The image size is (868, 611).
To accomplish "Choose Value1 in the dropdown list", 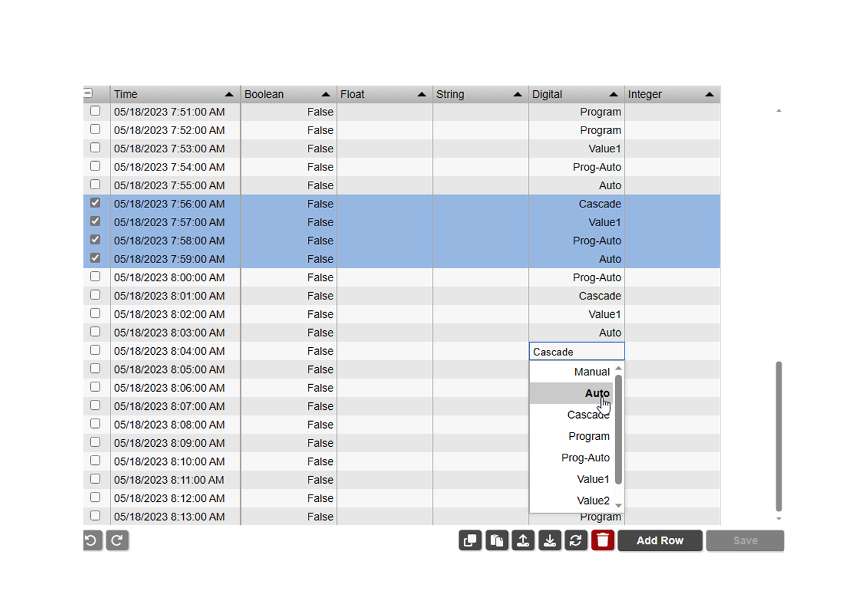I will (571, 479).
